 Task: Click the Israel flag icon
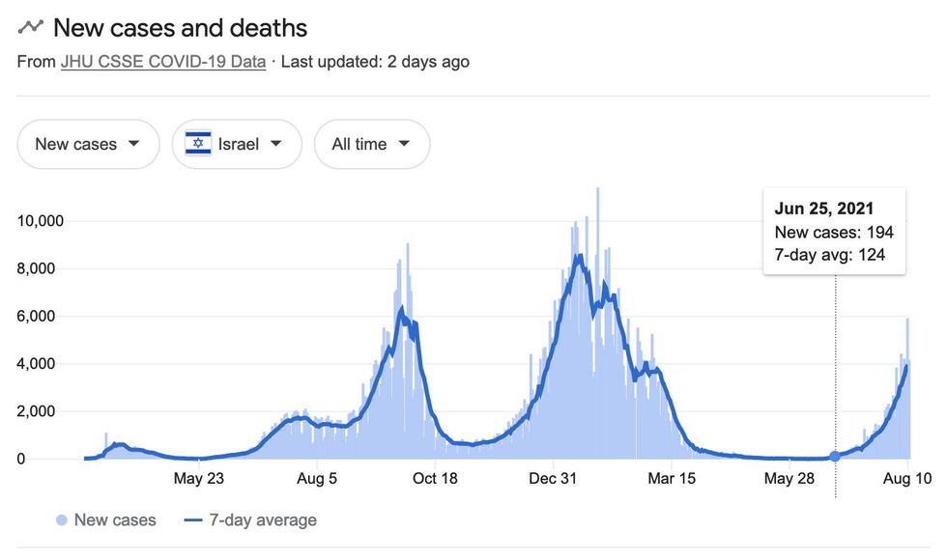198,144
